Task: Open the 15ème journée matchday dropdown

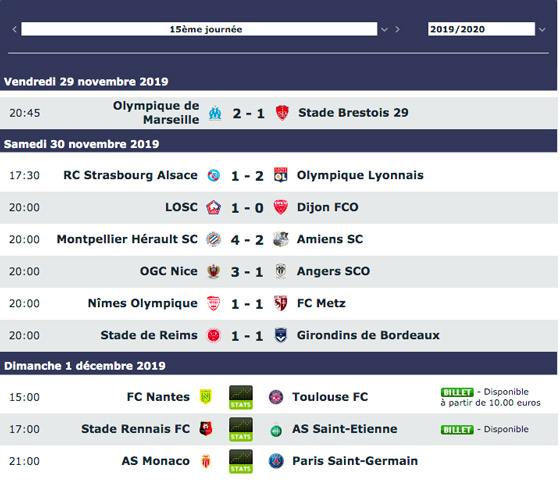Action: pos(199,29)
